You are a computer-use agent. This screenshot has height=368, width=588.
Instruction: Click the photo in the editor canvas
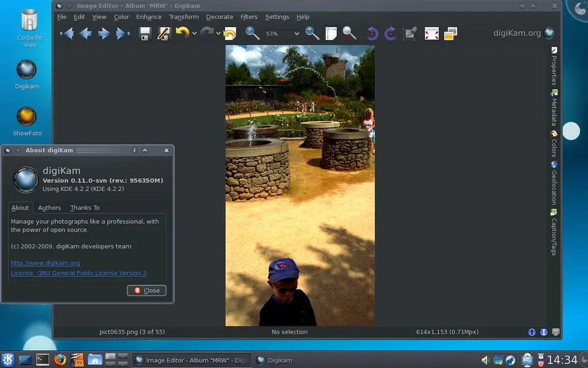[x=300, y=185]
